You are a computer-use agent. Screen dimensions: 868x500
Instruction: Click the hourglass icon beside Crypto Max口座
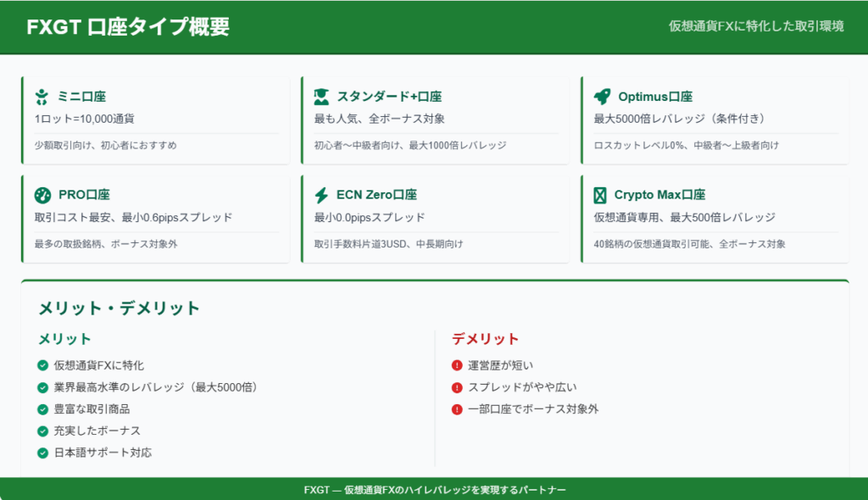point(600,195)
